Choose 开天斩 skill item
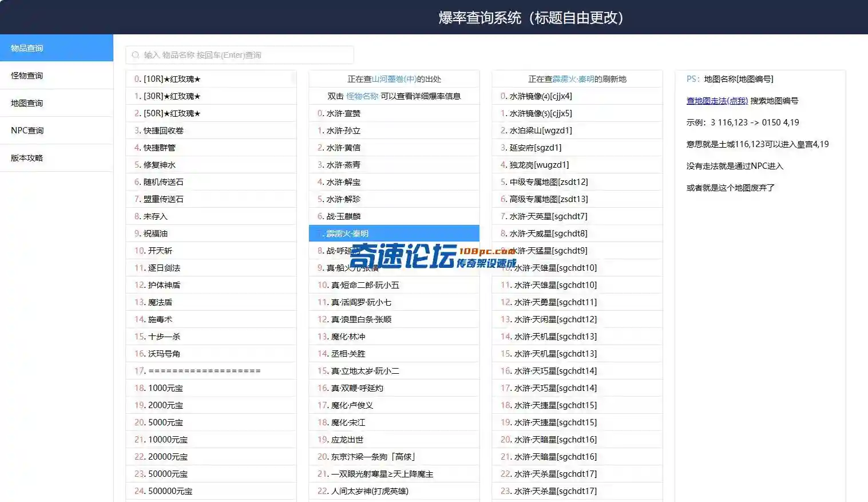Image resolution: width=868 pixels, height=502 pixels. [211, 251]
